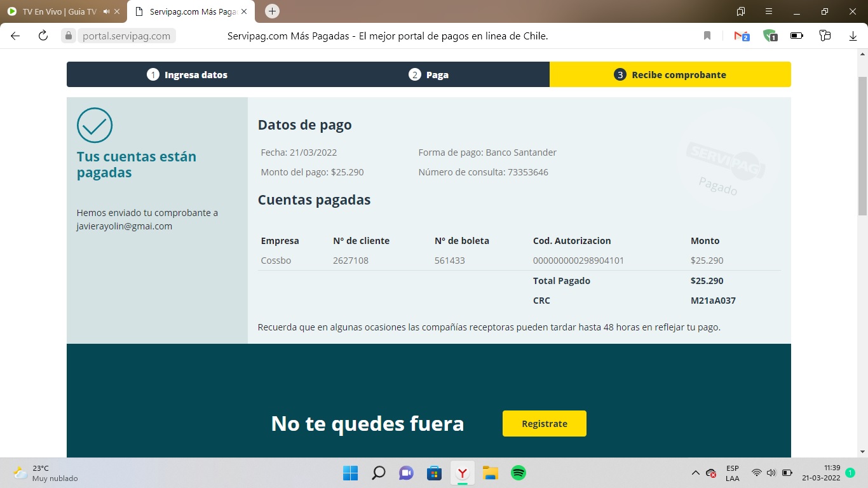Open the tab manager icon

[741, 11]
